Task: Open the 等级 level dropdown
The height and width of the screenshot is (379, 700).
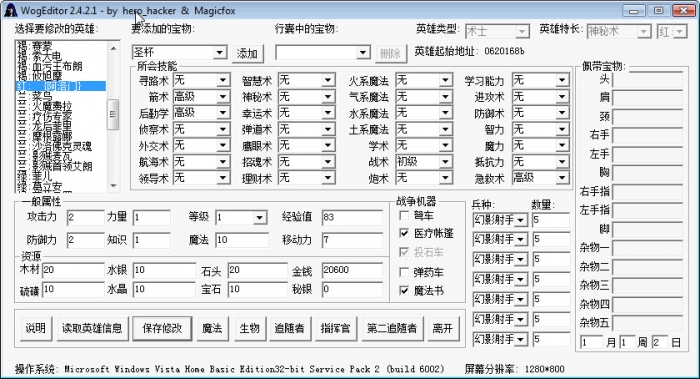Action: pyautogui.click(x=260, y=218)
